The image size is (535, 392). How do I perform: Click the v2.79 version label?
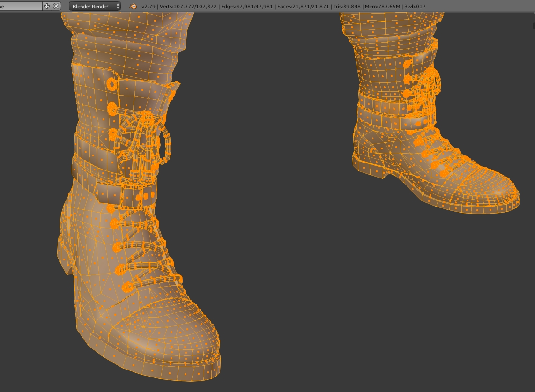click(x=149, y=7)
